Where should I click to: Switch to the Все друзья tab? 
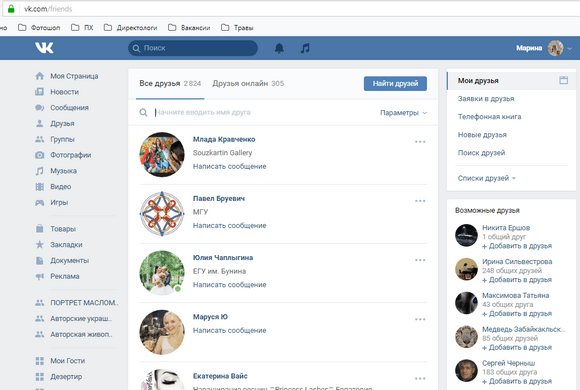pos(170,84)
